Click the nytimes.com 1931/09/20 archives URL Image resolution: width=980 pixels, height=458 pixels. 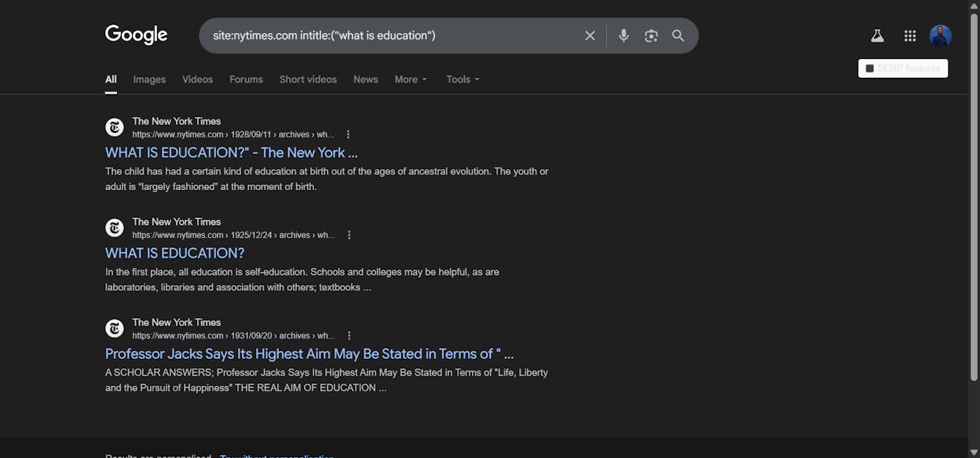click(233, 335)
